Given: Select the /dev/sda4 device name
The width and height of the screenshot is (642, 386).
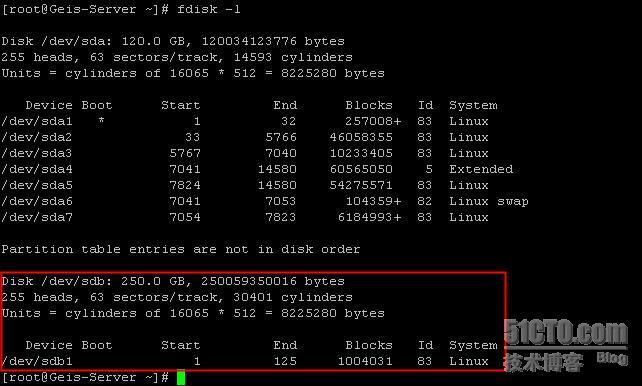Looking at the screenshot, I should point(37,169).
